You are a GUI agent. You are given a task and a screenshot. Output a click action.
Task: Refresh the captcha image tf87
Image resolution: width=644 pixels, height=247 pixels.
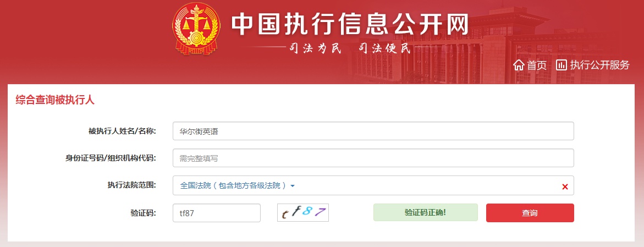pos(303,213)
